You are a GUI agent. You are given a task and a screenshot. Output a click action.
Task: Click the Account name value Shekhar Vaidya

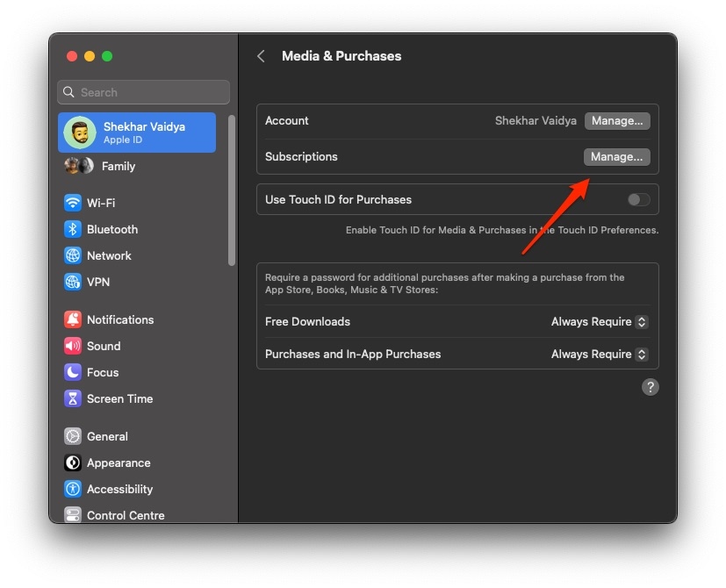(536, 121)
